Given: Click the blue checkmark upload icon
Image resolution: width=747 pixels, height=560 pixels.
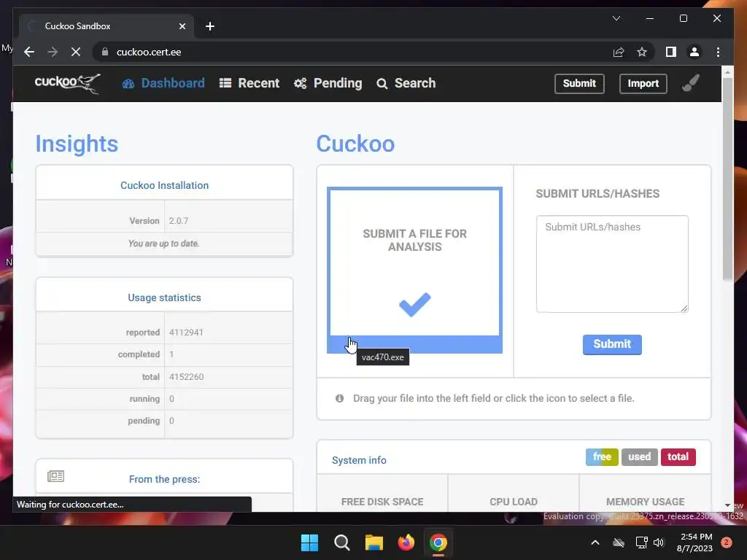Looking at the screenshot, I should pos(415,304).
